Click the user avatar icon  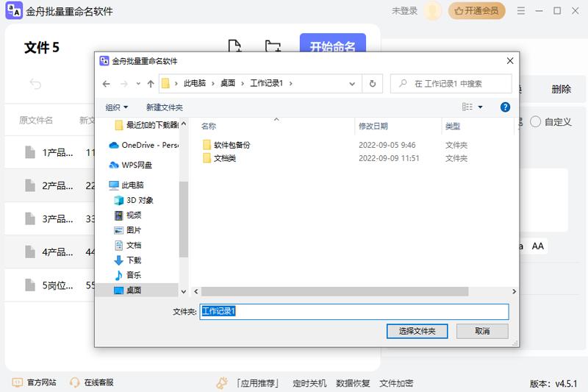tap(433, 11)
